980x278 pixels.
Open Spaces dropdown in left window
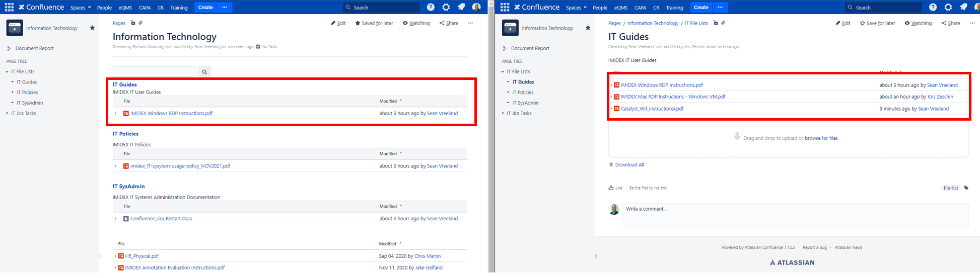point(81,8)
